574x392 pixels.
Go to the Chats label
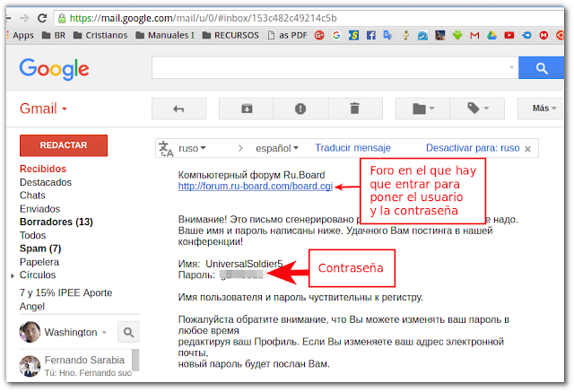click(32, 196)
